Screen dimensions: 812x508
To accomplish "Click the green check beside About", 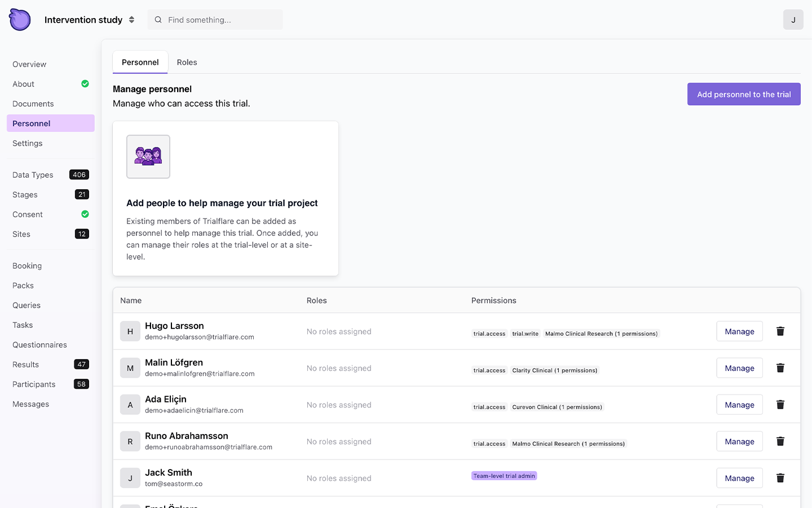I will [85, 84].
